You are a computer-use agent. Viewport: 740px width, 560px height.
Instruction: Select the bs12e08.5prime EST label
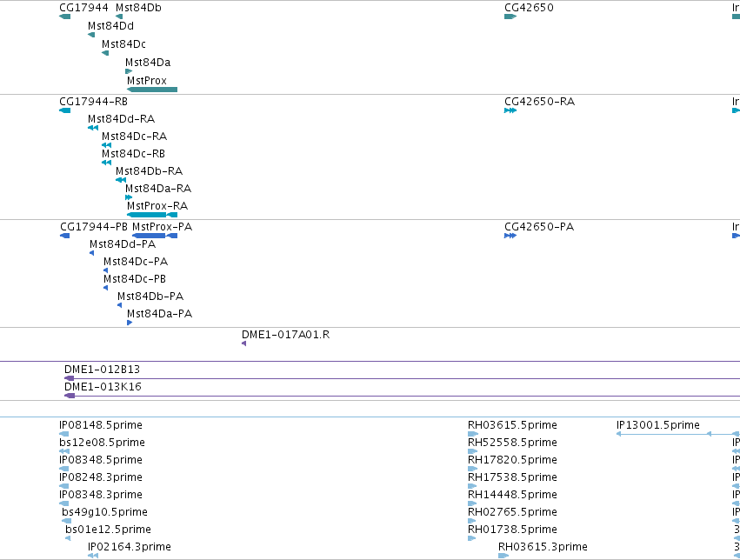tap(102, 443)
